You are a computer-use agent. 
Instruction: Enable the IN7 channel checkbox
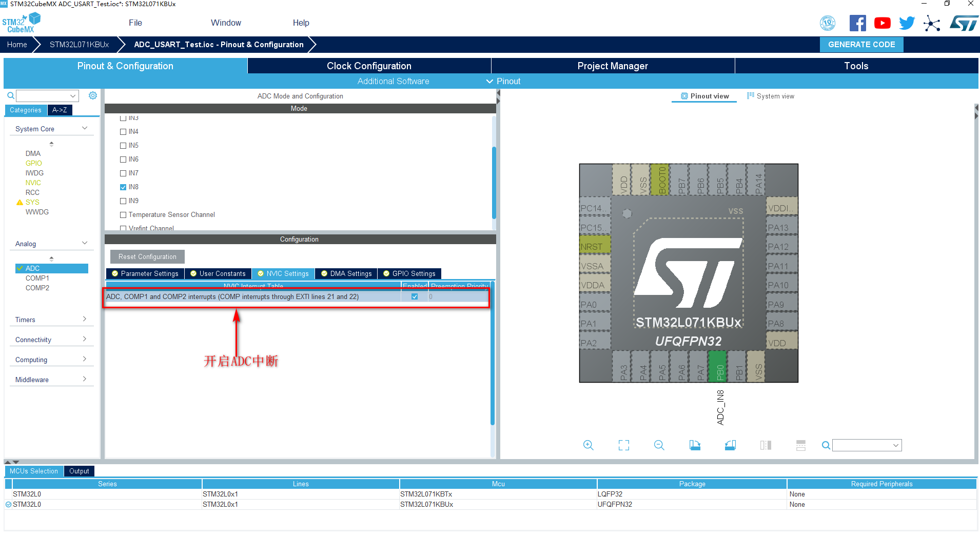(x=123, y=173)
